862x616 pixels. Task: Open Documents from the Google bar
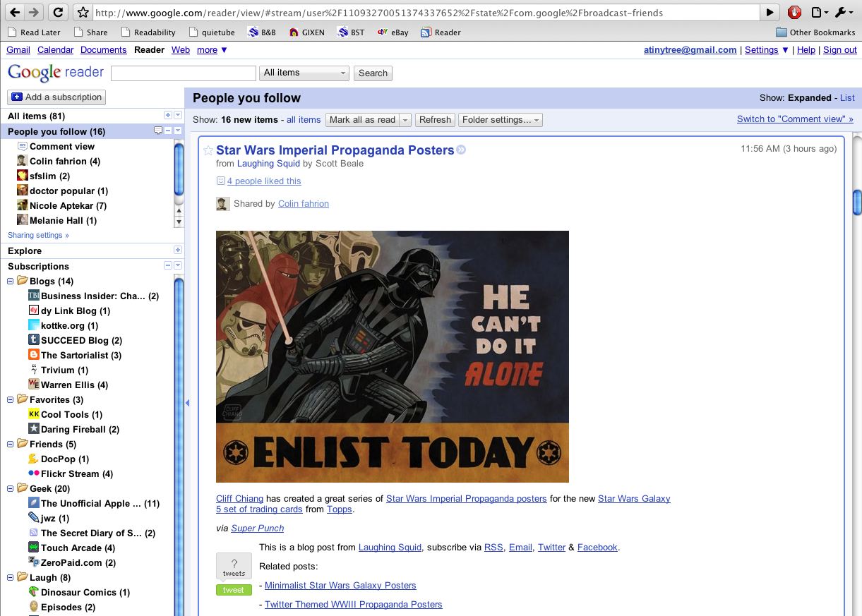tap(104, 50)
